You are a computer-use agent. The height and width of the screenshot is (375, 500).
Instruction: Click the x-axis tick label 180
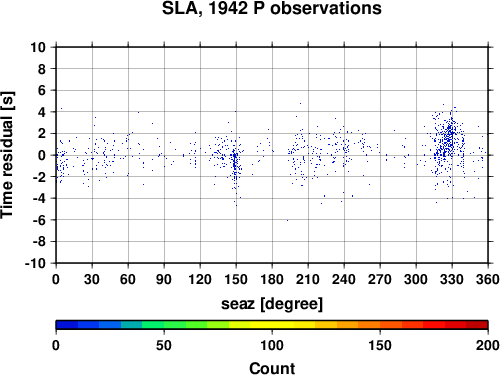pyautogui.click(x=272, y=279)
